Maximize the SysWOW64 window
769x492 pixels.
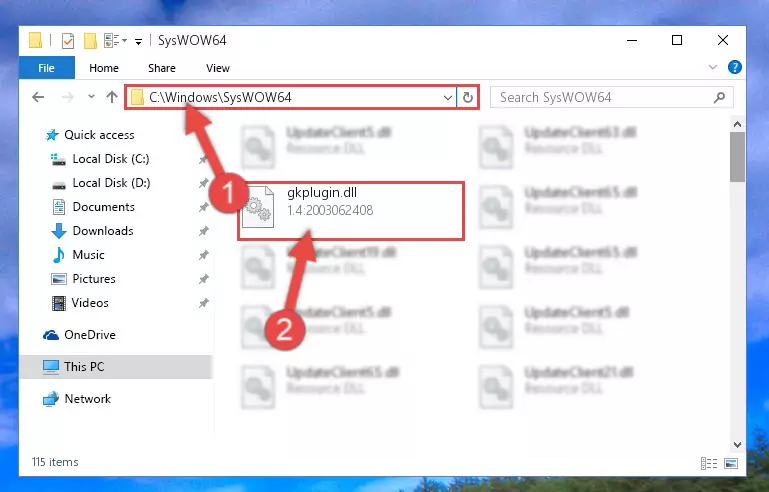[x=677, y=40]
